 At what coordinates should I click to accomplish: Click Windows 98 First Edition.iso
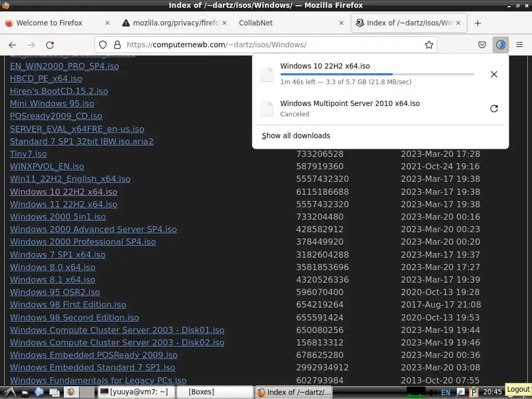[x=68, y=304]
